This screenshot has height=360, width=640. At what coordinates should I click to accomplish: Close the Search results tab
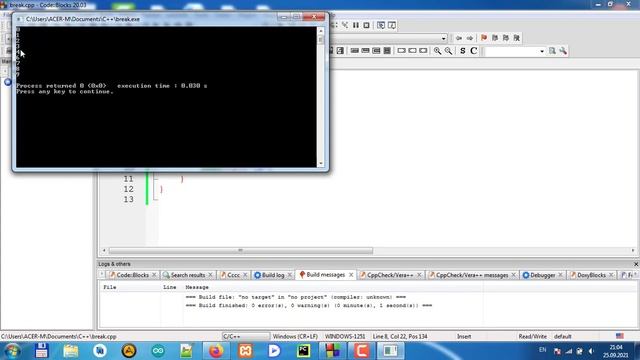(210, 275)
